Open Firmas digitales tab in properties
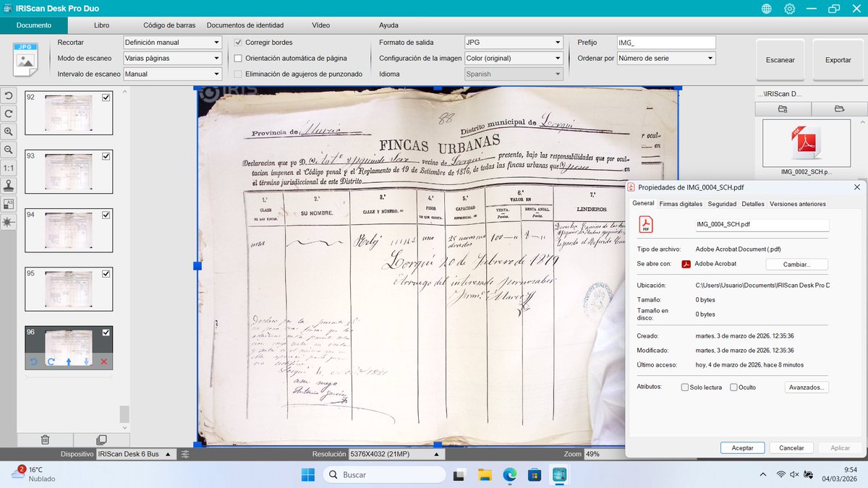The height and width of the screenshot is (488, 868). click(681, 204)
